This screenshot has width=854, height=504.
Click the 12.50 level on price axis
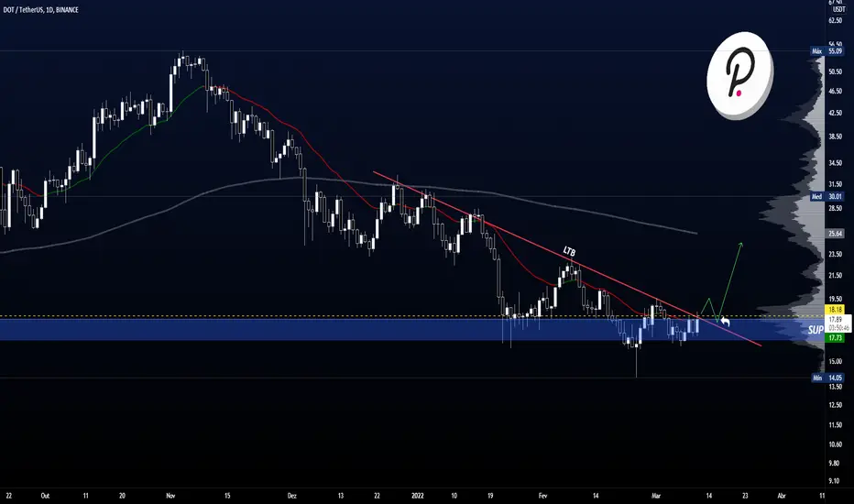click(x=835, y=405)
